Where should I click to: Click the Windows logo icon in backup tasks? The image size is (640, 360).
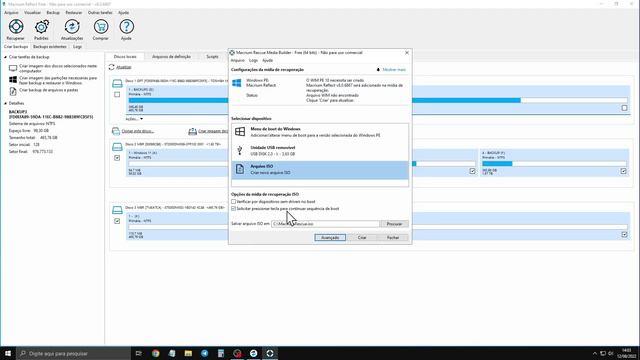(x=13, y=80)
